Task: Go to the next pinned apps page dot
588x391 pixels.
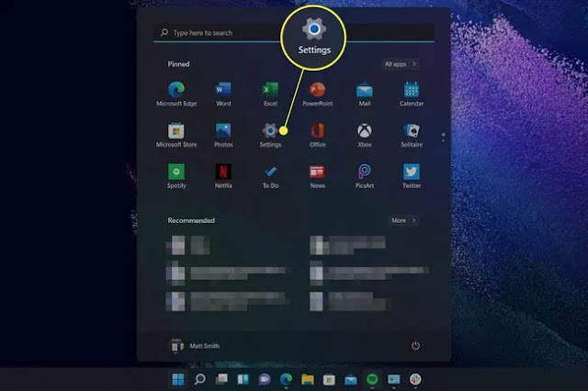Action: (443, 140)
